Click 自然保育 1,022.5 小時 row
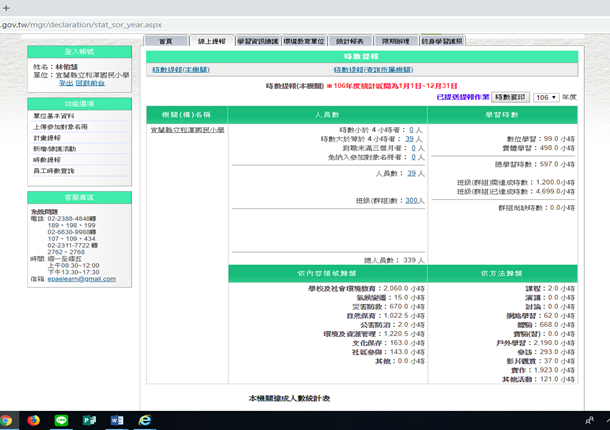 pos(386,316)
